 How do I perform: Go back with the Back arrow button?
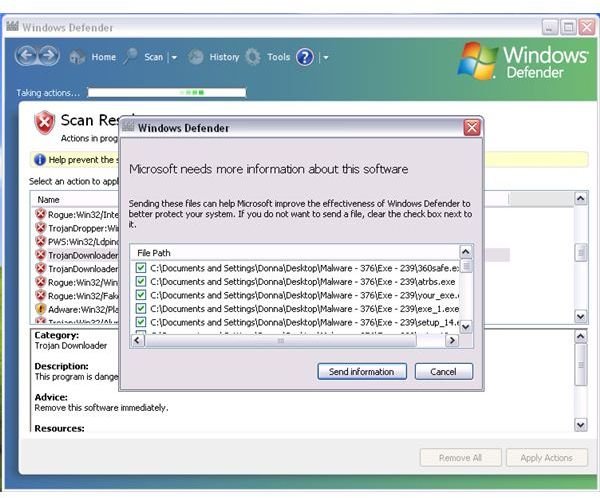(x=26, y=56)
